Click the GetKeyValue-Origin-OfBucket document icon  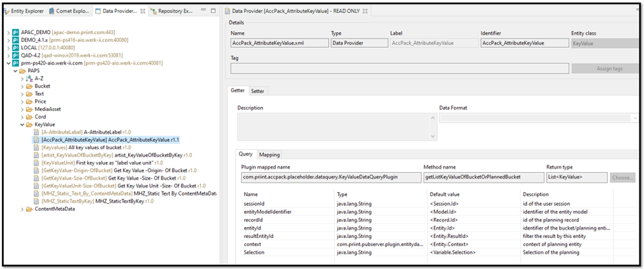click(x=37, y=170)
